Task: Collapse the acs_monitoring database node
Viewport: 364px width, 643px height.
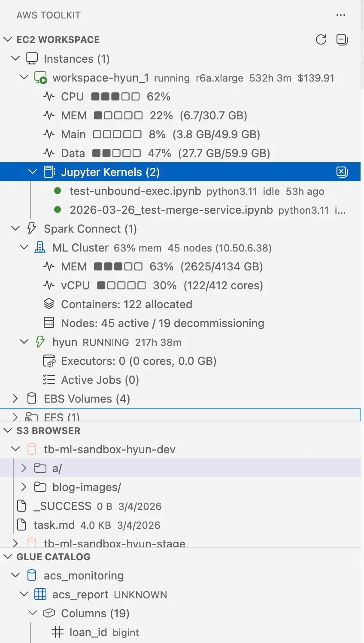Action: pos(16,576)
